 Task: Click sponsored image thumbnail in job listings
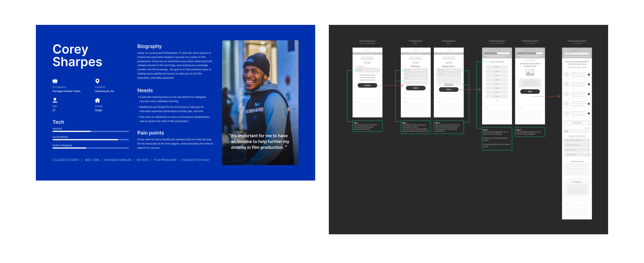(x=566, y=131)
